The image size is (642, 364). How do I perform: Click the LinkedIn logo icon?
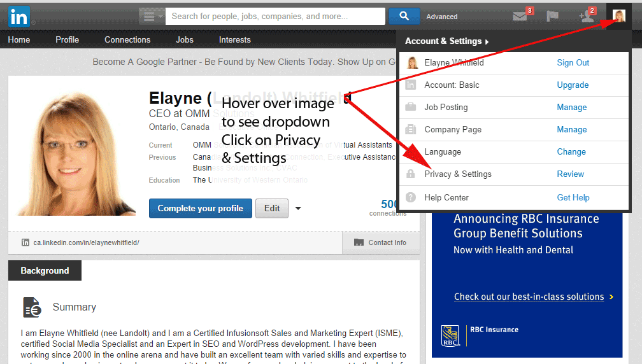[19, 17]
